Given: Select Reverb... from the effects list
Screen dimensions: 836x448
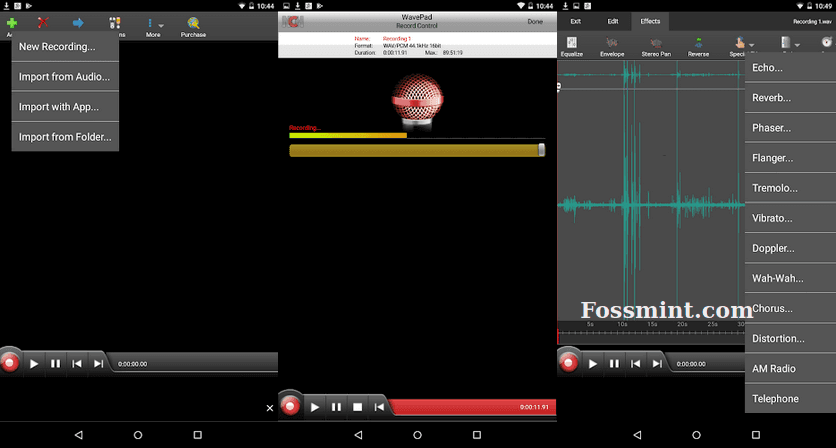Looking at the screenshot, I should point(771,98).
